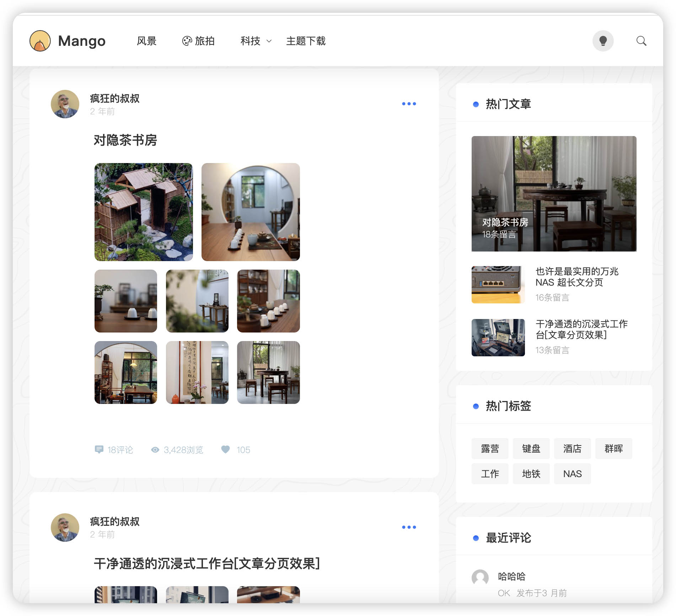This screenshot has width=676, height=616.
Task: Click the palette icon beside 旅拍
Action: click(x=187, y=41)
